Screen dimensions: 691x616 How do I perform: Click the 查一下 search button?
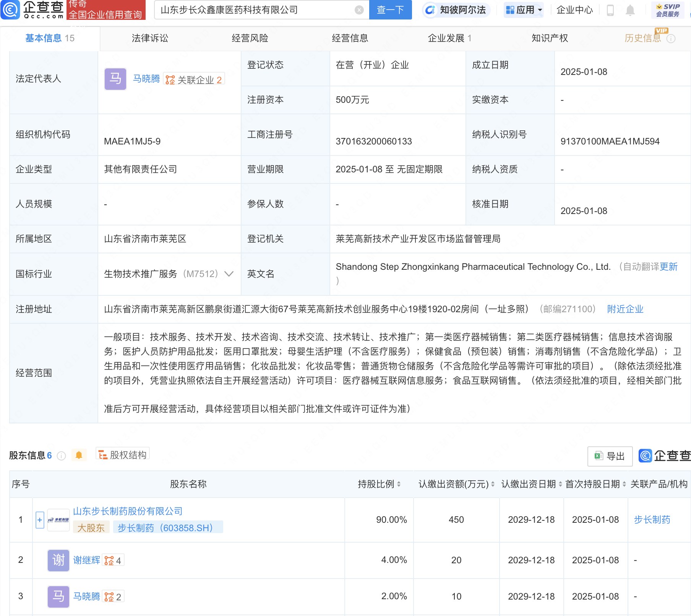[x=391, y=10]
